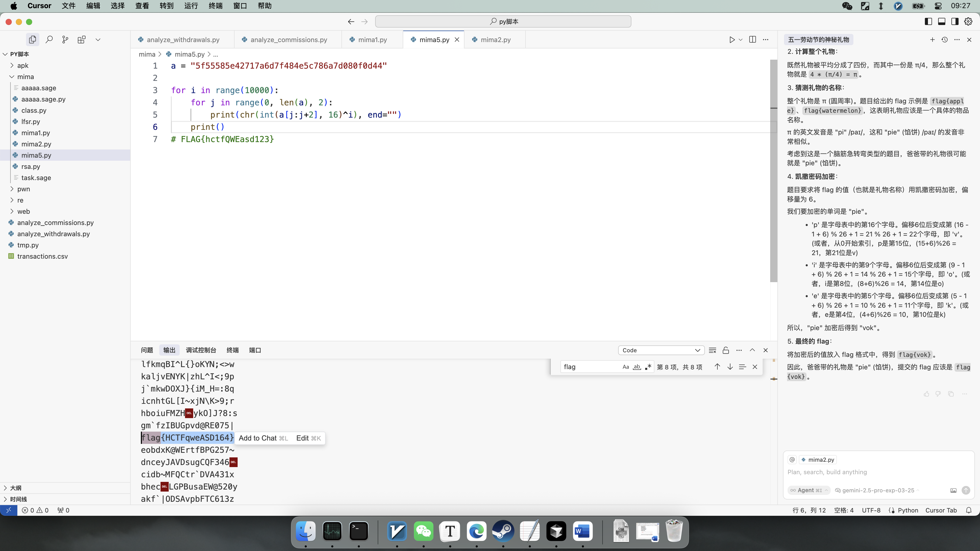The image size is (980, 551).
Task: Start a new chat with plus icon
Action: tap(932, 40)
